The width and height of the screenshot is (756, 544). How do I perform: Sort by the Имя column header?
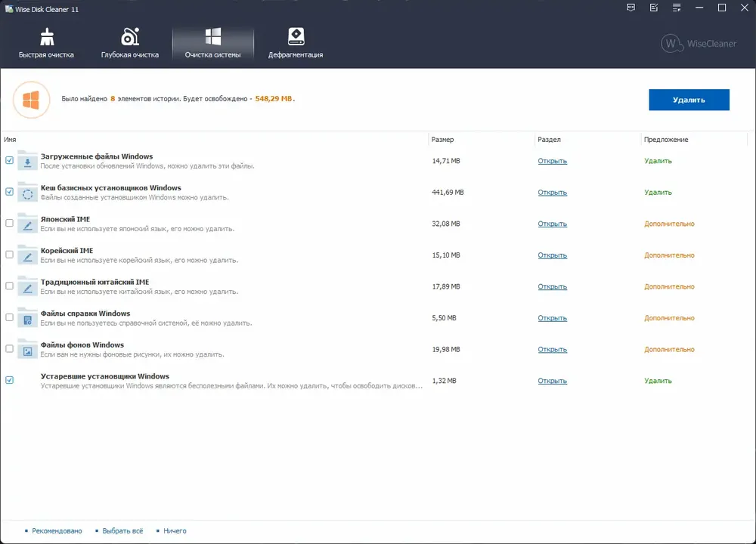click(x=10, y=139)
